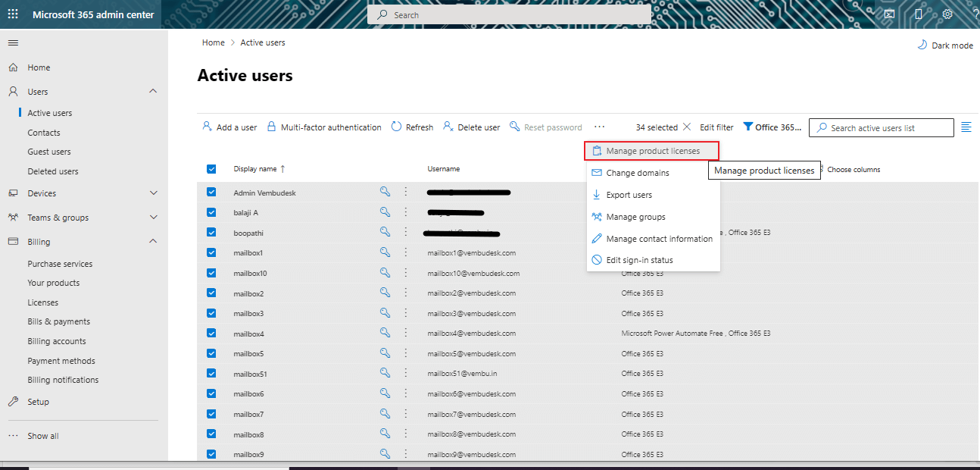Open more actions dots for Admin Vembudesk
980x470 pixels.
click(x=405, y=193)
